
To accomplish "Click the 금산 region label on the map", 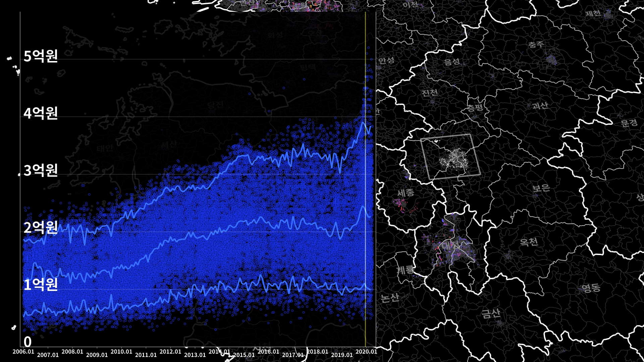I will pos(491,314).
